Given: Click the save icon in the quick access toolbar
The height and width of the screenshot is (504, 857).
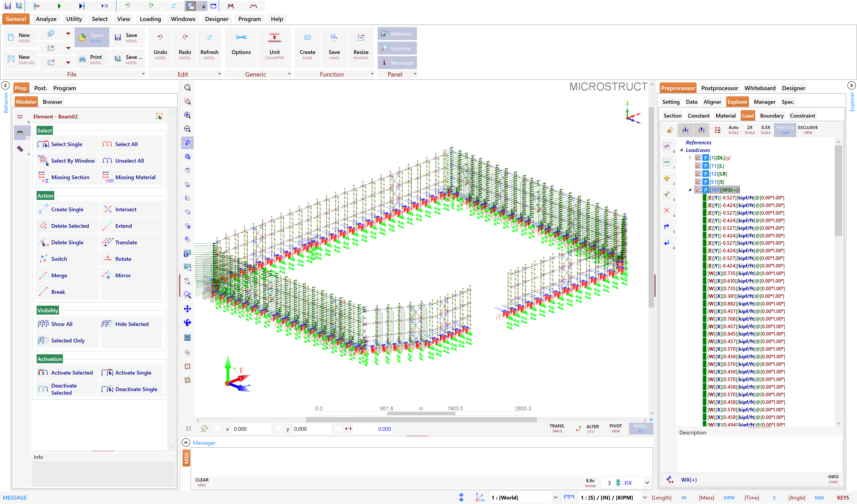Looking at the screenshot, I should [8, 6].
